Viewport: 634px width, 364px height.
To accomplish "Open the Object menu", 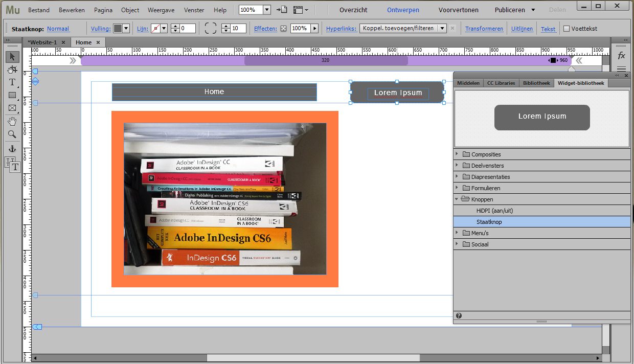I will point(130,10).
